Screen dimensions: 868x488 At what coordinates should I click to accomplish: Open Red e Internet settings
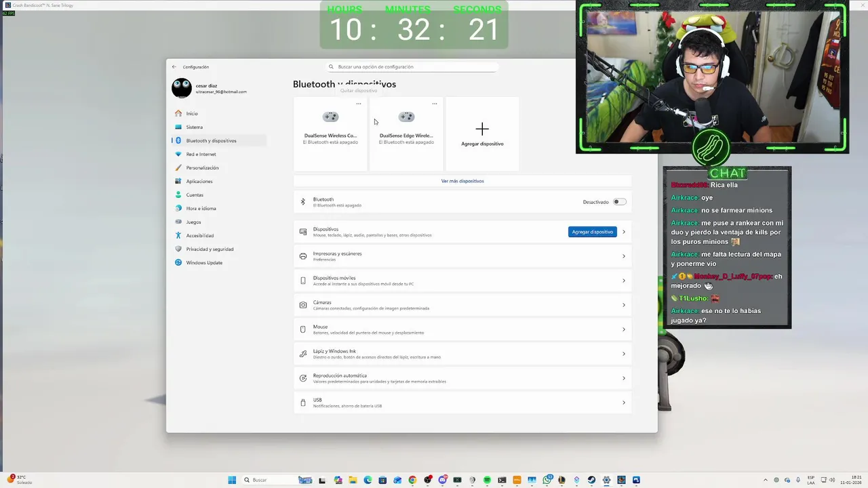pyautogui.click(x=218, y=154)
